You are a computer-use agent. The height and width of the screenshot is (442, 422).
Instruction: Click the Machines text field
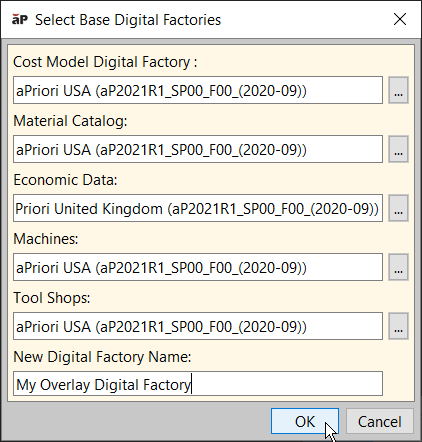[x=198, y=267]
